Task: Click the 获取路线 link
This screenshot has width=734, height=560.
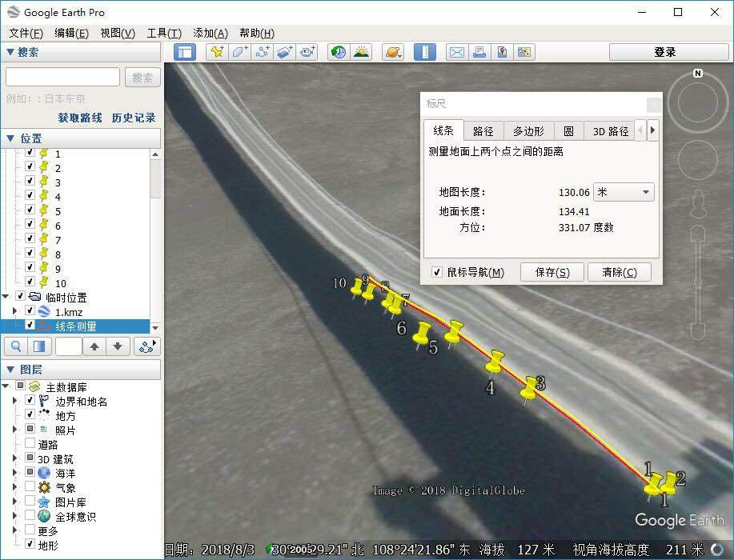Action: [x=80, y=118]
